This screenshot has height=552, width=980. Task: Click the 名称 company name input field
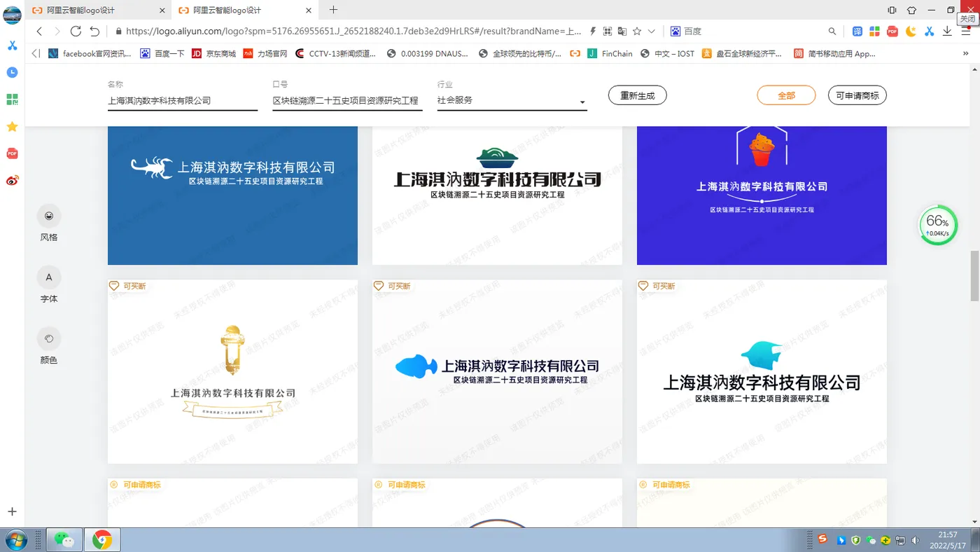[183, 101]
